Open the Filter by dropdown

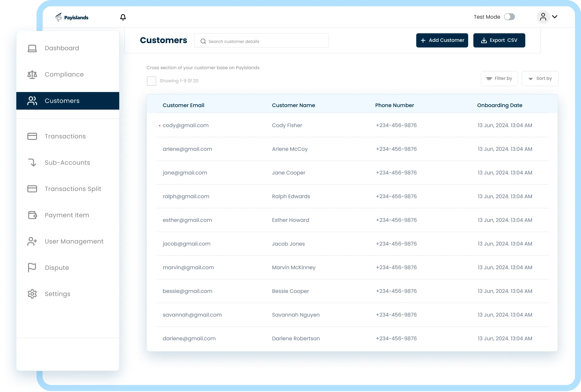(499, 78)
